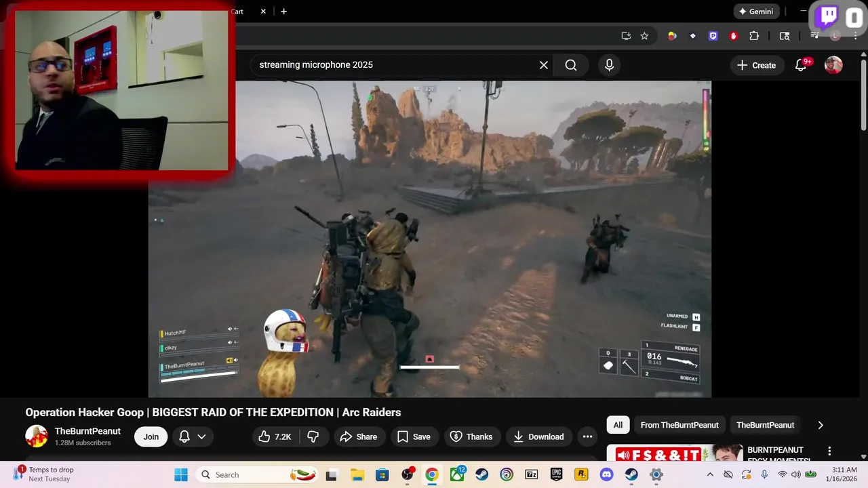Open Windows Start menu
This screenshot has width=868, height=488.
point(181,474)
